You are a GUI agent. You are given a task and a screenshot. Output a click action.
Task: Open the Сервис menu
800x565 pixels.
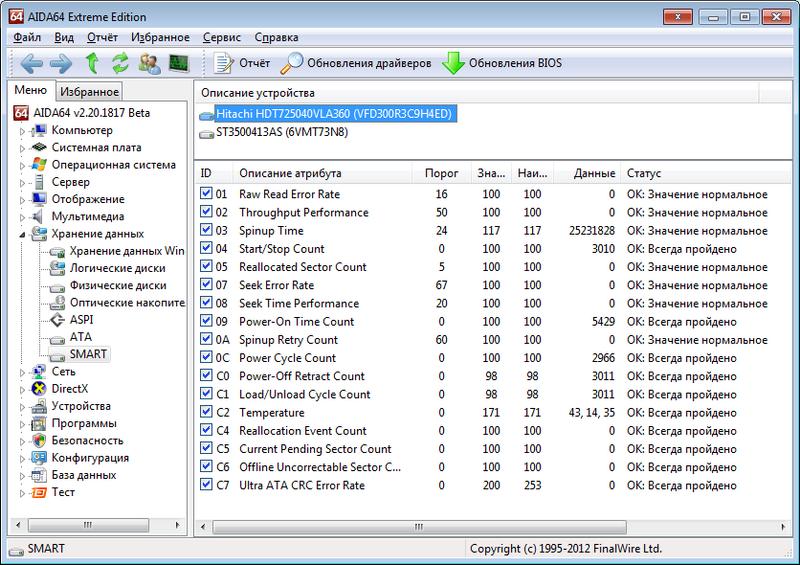pos(221,37)
